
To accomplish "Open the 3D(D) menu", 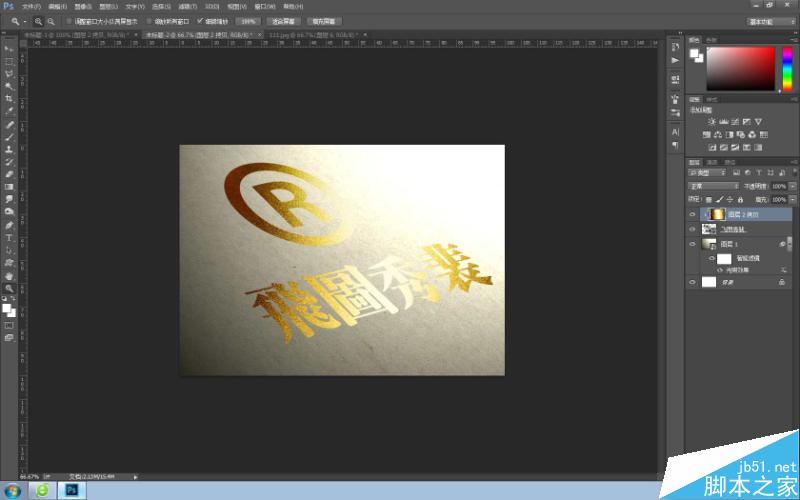I will [212, 7].
